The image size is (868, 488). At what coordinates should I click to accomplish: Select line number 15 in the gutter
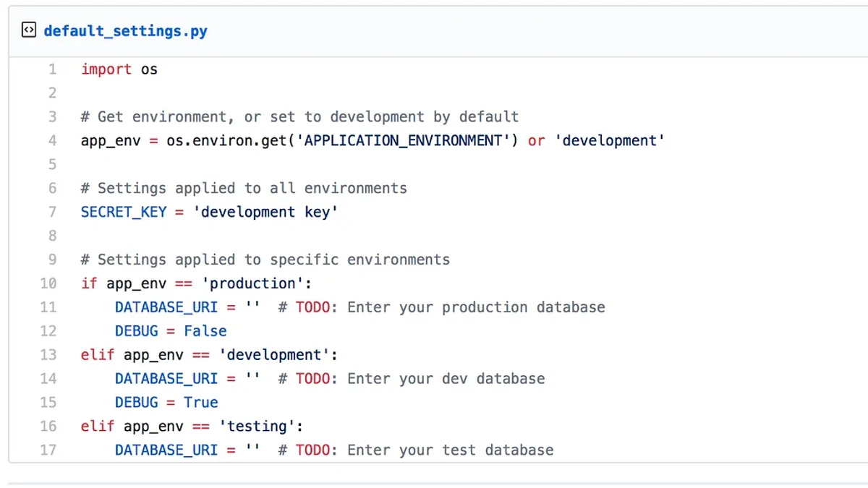[x=48, y=403]
